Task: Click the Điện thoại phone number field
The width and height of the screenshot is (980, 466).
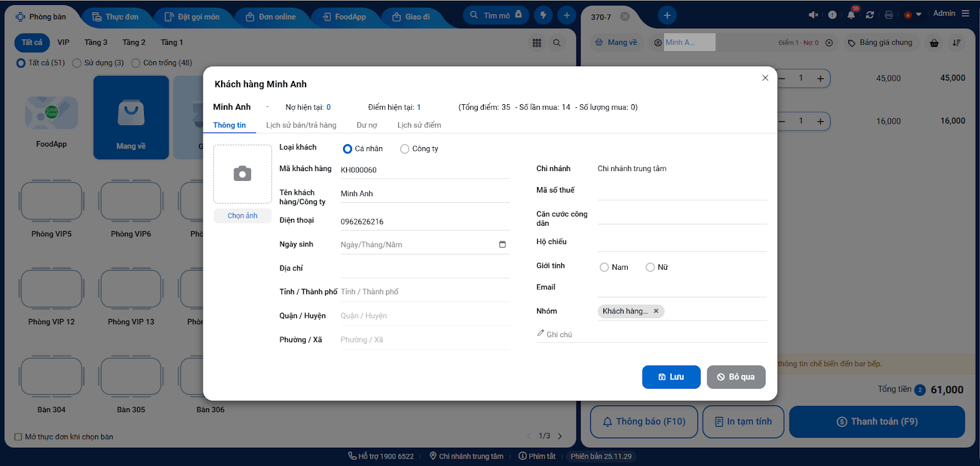Action: [x=425, y=222]
